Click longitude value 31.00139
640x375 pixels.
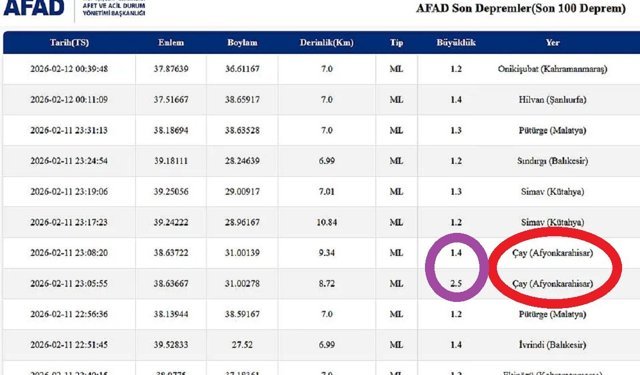click(x=242, y=253)
